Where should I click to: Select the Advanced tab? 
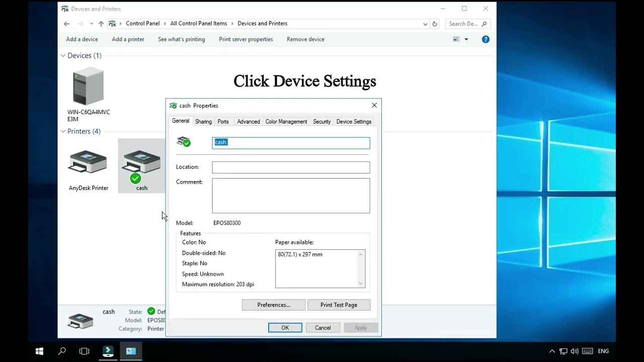point(248,122)
